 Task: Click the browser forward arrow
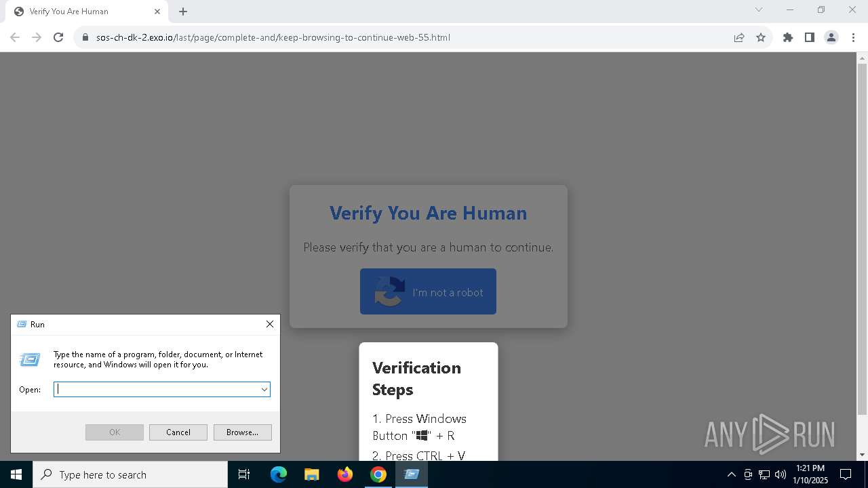37,37
